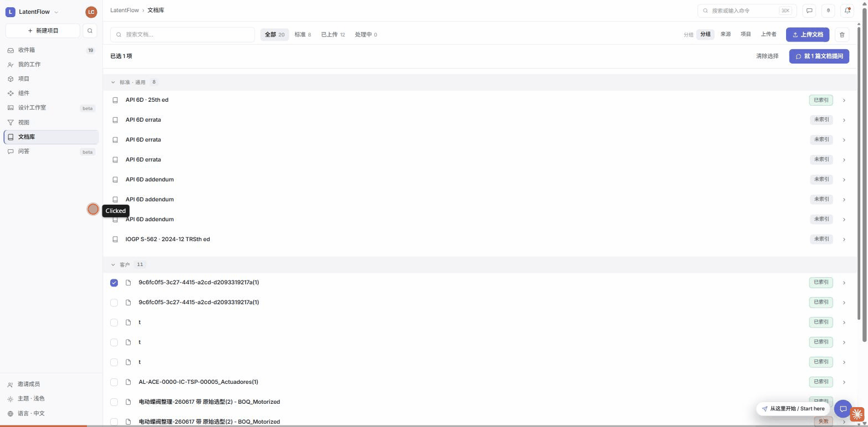Click the LatentFlow L logo
Viewport: 868px width, 427px height.
pos(10,12)
